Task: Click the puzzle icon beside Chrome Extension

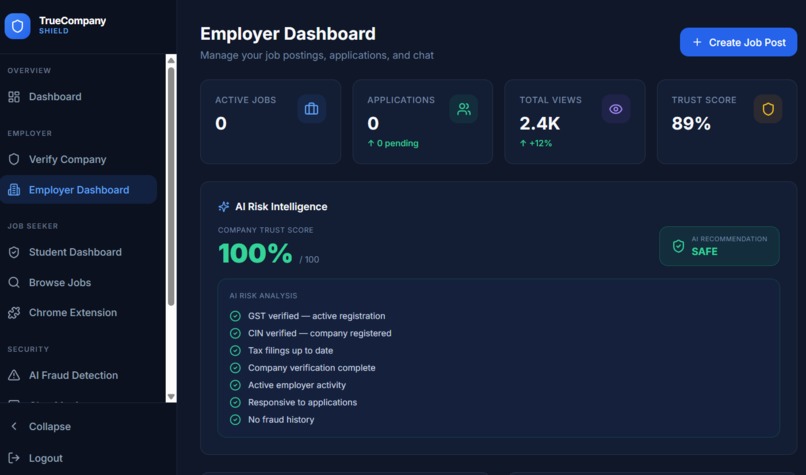Action: [x=14, y=313]
